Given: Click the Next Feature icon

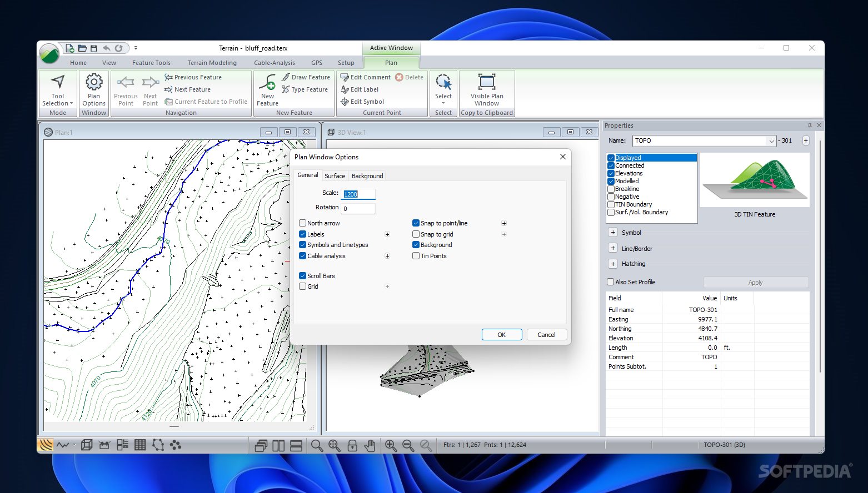Looking at the screenshot, I should pos(168,89).
